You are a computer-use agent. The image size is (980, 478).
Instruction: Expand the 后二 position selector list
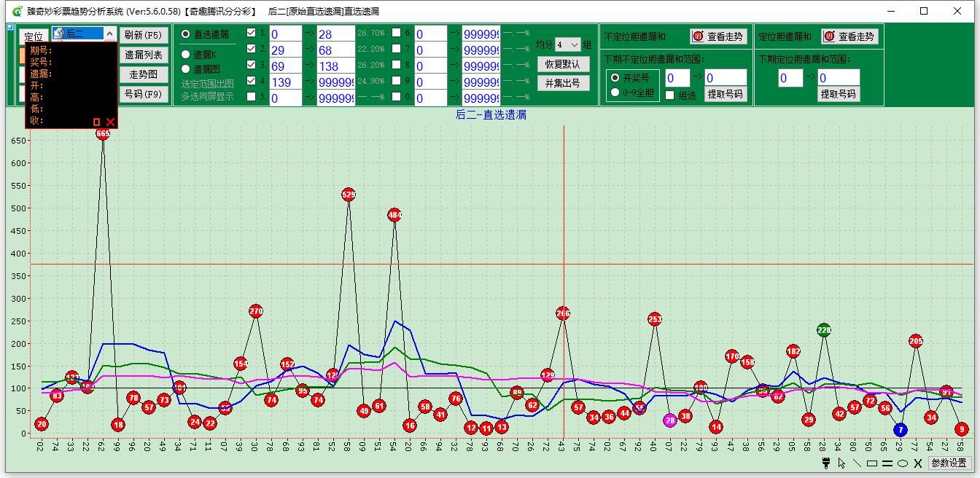pyautogui.click(x=109, y=34)
